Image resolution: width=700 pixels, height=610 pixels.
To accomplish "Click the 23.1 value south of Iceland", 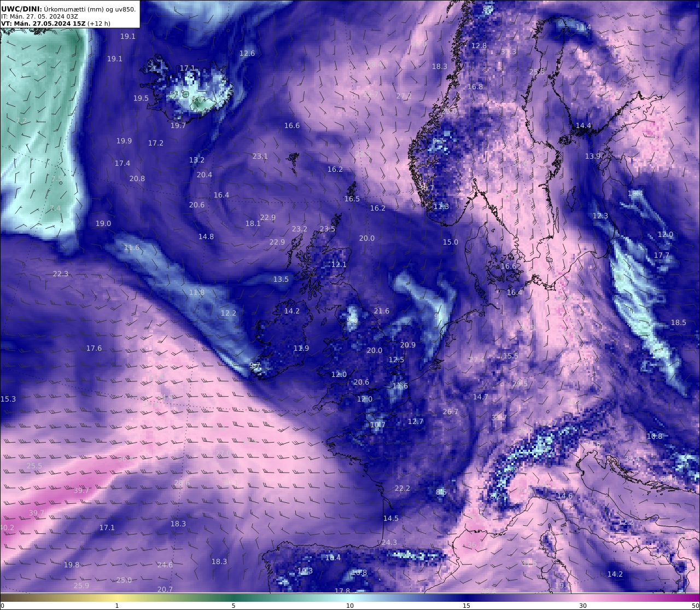I will tap(260, 156).
